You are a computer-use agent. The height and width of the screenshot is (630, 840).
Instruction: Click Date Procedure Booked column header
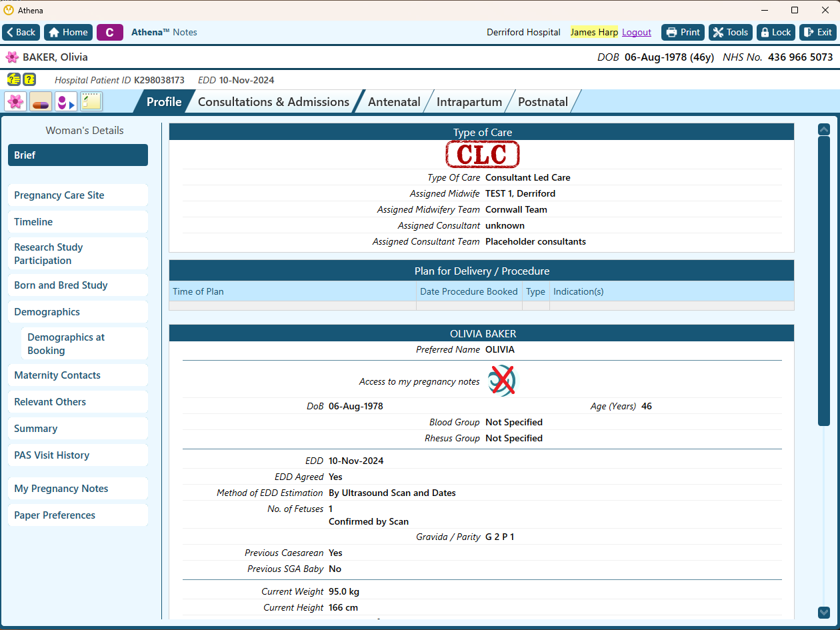tap(469, 291)
